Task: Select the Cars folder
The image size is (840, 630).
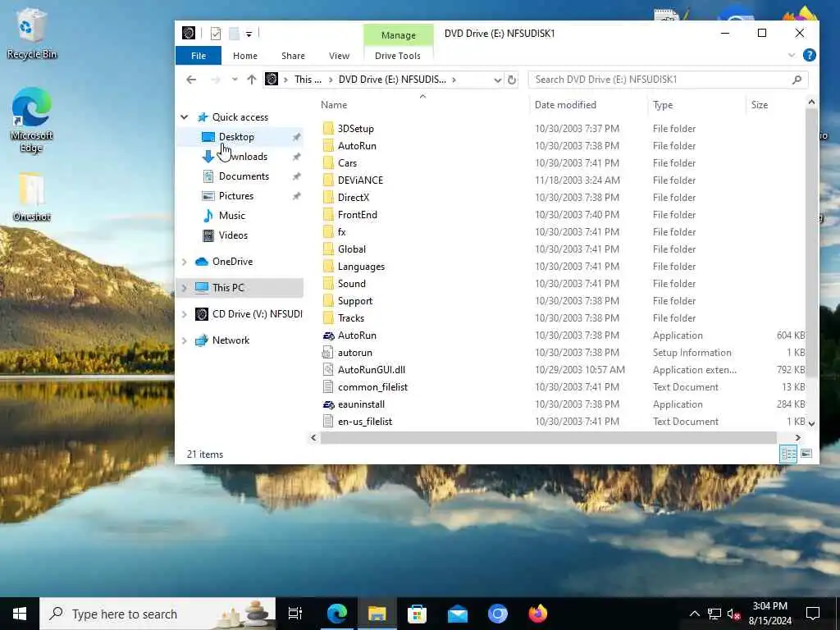Action: pyautogui.click(x=347, y=163)
